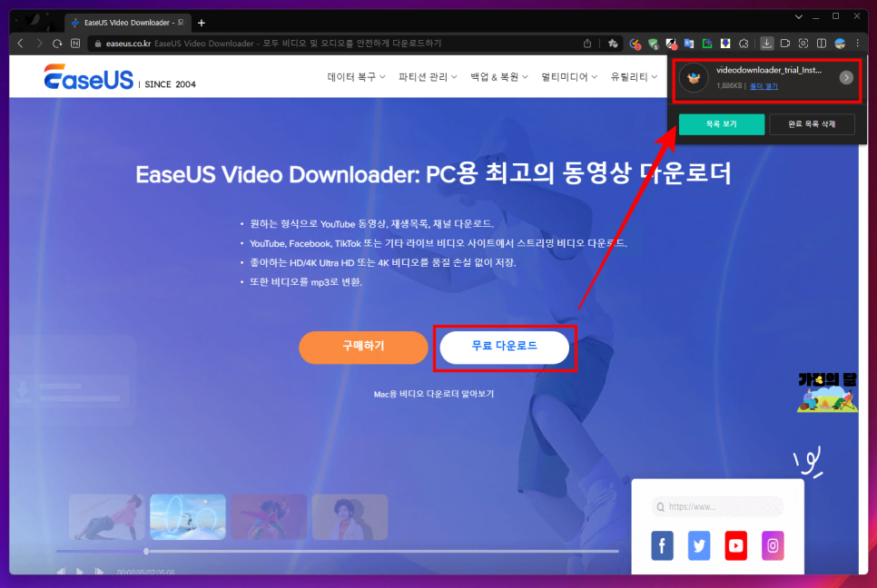Select the yoga pose video thumbnail
Screen dimensions: 877x588
(107, 516)
